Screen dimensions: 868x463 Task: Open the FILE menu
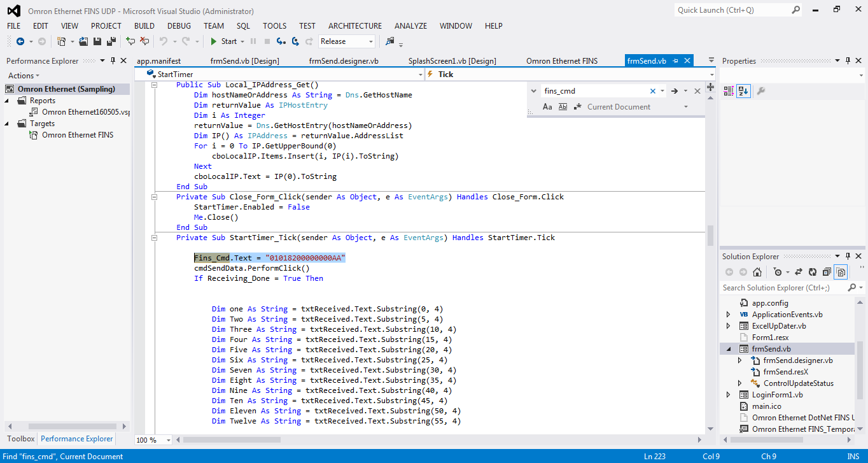point(14,26)
